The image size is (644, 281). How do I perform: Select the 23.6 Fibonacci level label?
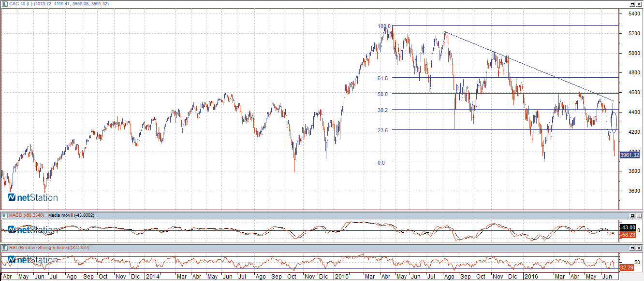[x=383, y=130]
